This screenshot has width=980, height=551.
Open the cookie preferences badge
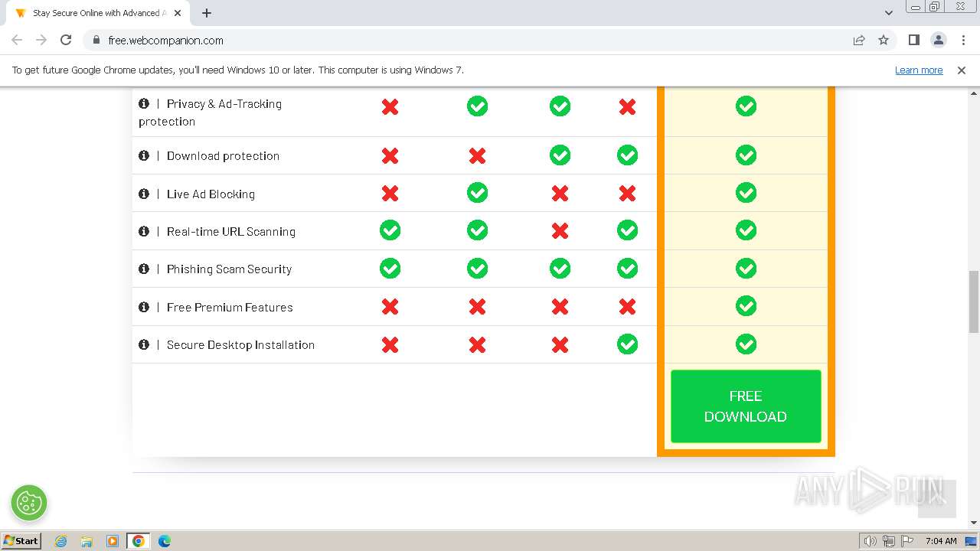[29, 503]
